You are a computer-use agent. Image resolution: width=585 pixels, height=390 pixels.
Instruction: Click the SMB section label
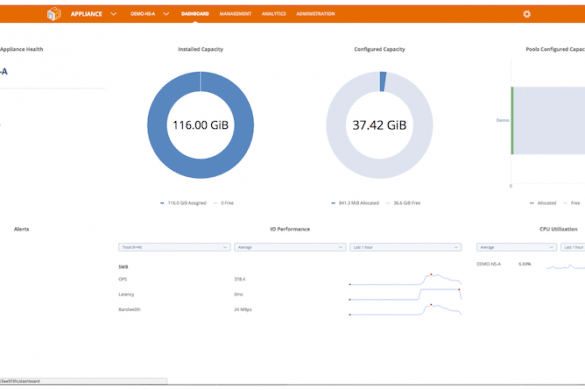[123, 267]
